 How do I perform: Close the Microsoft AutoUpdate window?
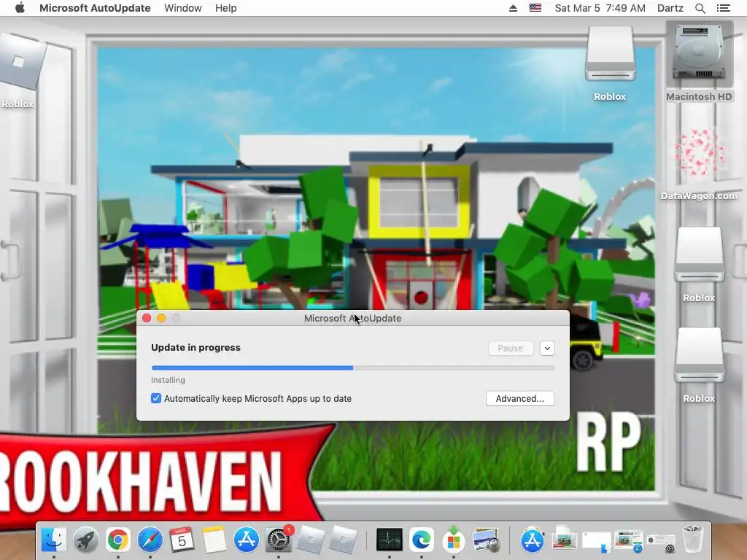[147, 318]
